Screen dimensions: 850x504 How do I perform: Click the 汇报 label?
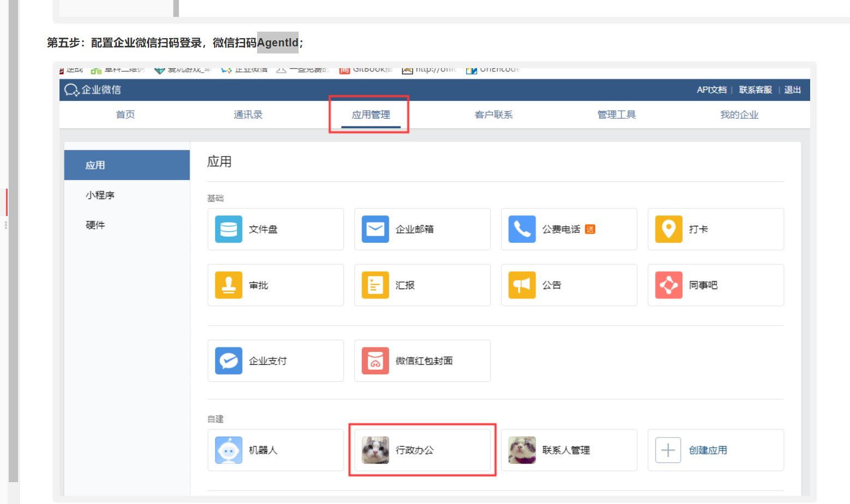(405, 285)
